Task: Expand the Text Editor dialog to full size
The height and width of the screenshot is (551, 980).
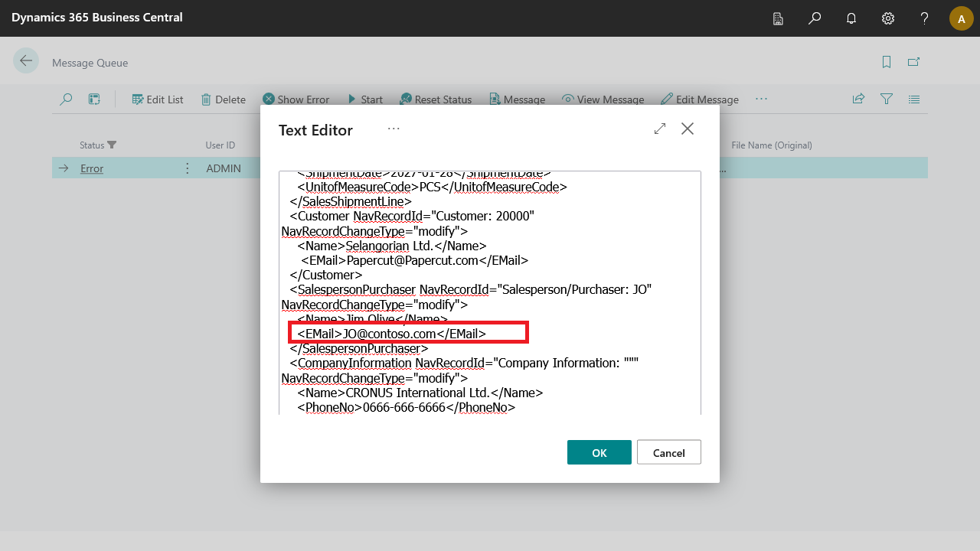Action: tap(660, 129)
